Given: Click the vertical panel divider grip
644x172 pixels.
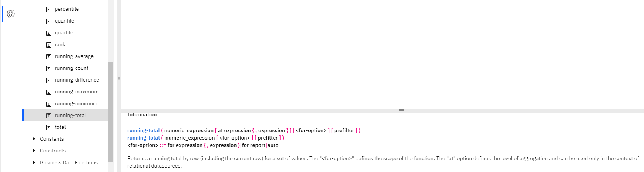Looking at the screenshot, I should tap(119, 78).
